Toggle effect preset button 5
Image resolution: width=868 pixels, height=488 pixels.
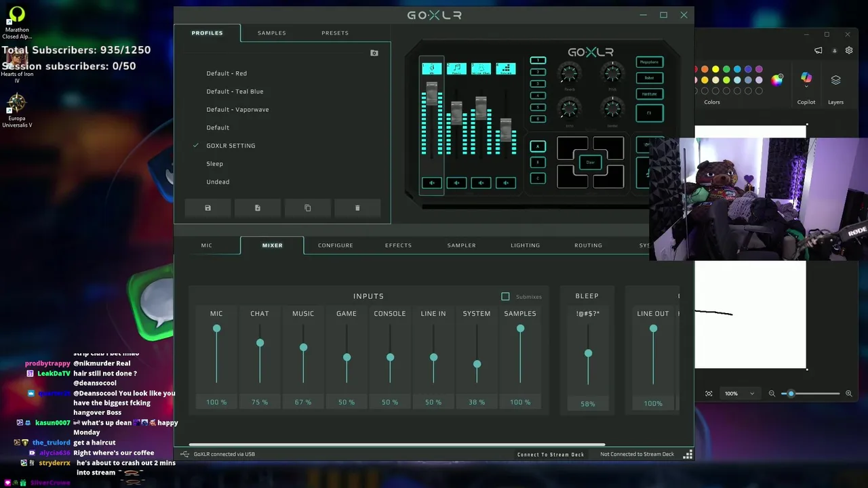tap(538, 107)
